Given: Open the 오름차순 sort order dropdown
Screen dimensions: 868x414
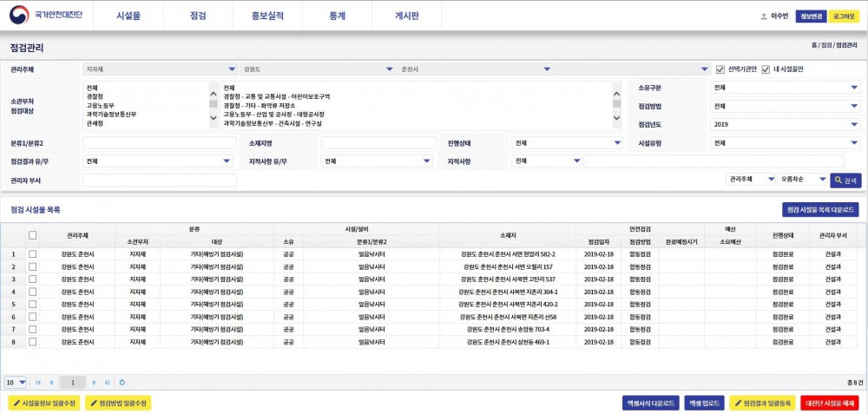Looking at the screenshot, I should 802,180.
